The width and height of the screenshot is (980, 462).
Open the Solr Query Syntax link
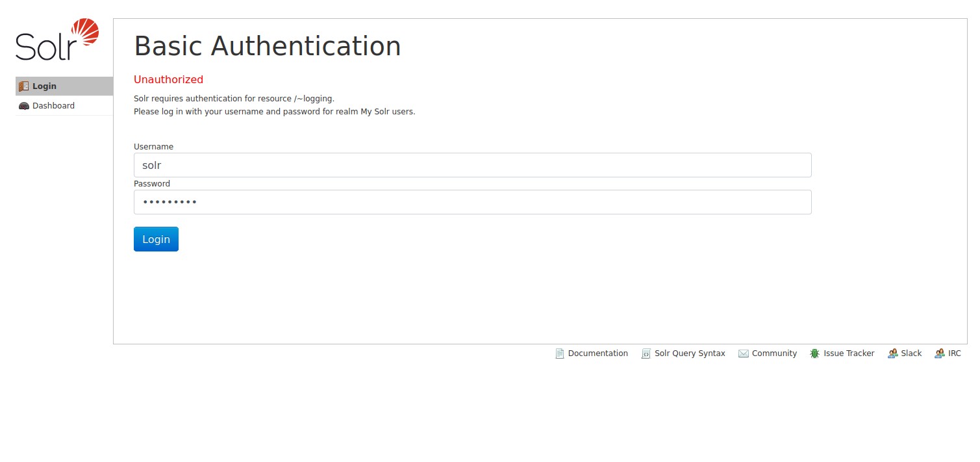(x=690, y=353)
